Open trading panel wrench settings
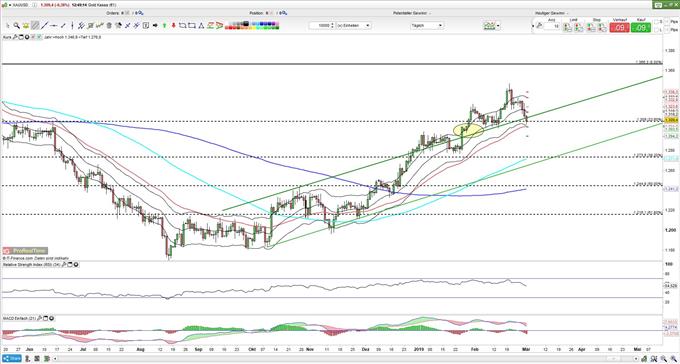Screen dimensions: 680x364 point(539,25)
